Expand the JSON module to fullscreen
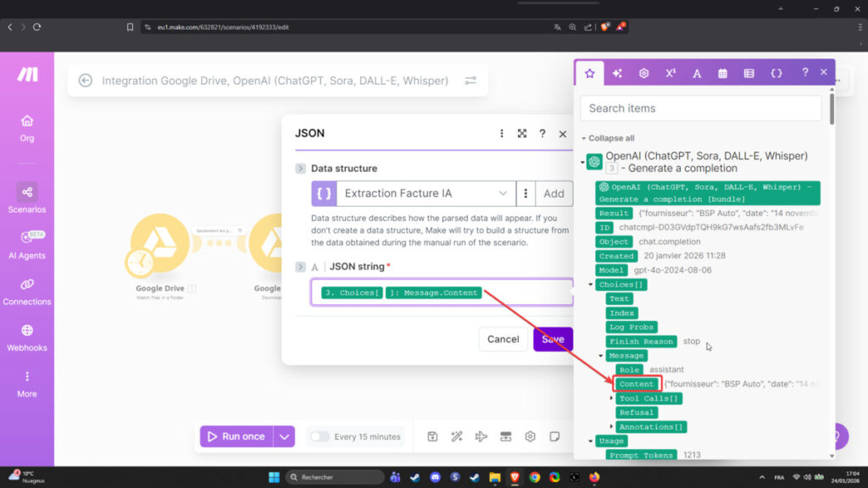Image resolution: width=868 pixels, height=488 pixels. (522, 134)
